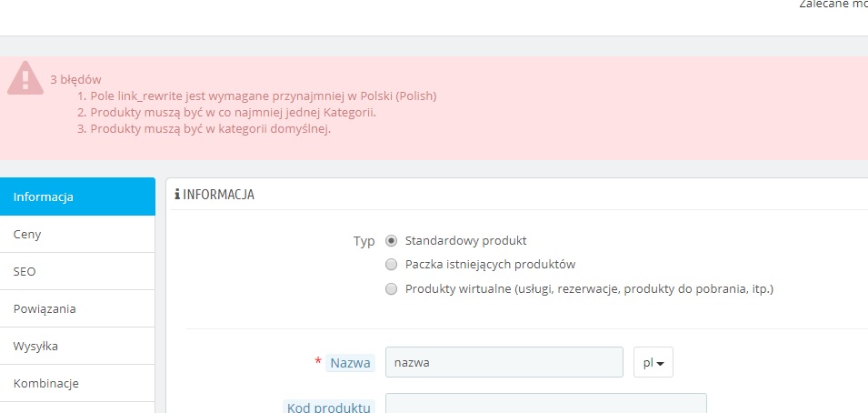The height and width of the screenshot is (413, 868).
Task: Open the Ceny tab
Action: tap(77, 234)
